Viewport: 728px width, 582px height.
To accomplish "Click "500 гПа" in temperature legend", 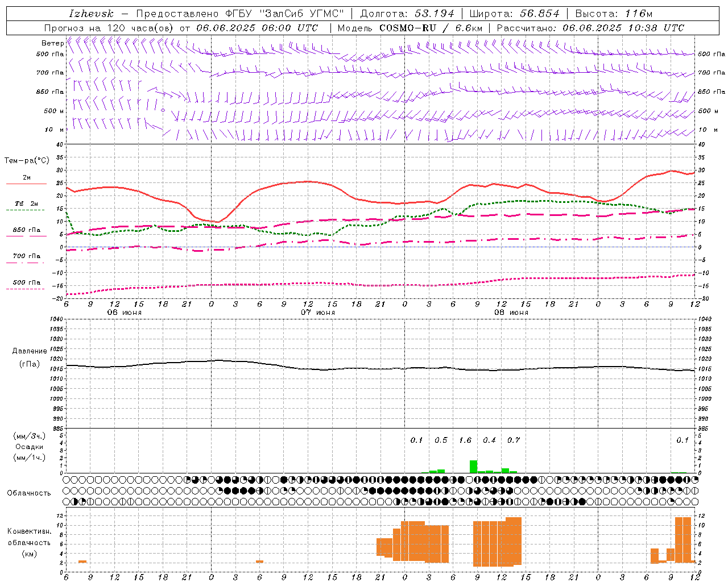I will coord(27,282).
